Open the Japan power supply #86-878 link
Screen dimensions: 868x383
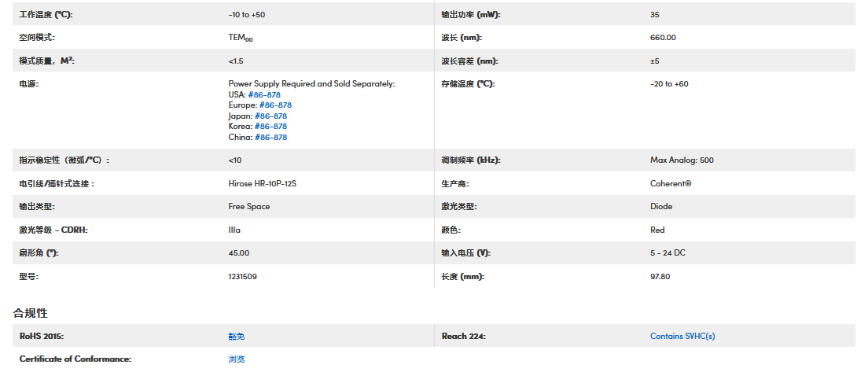pos(270,116)
